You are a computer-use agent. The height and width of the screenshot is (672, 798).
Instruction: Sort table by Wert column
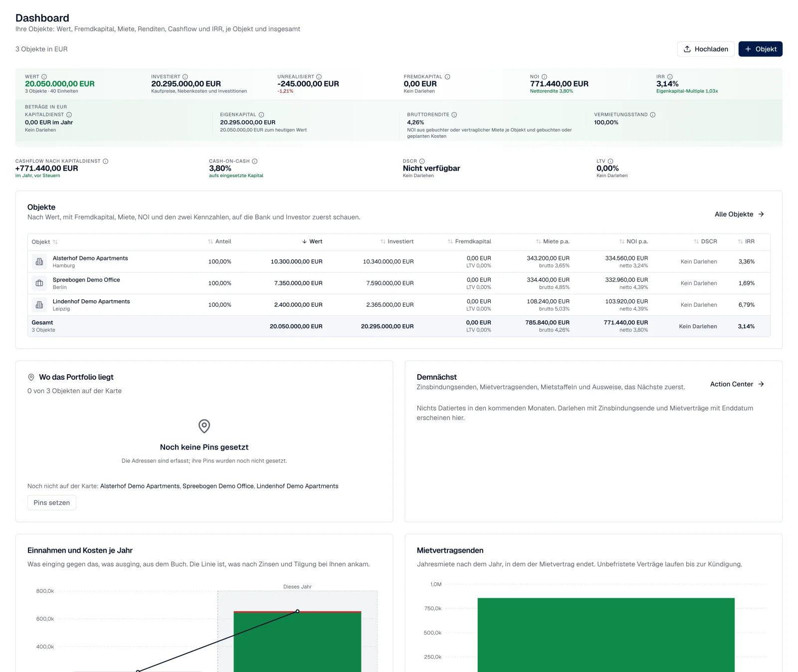pyautogui.click(x=312, y=241)
